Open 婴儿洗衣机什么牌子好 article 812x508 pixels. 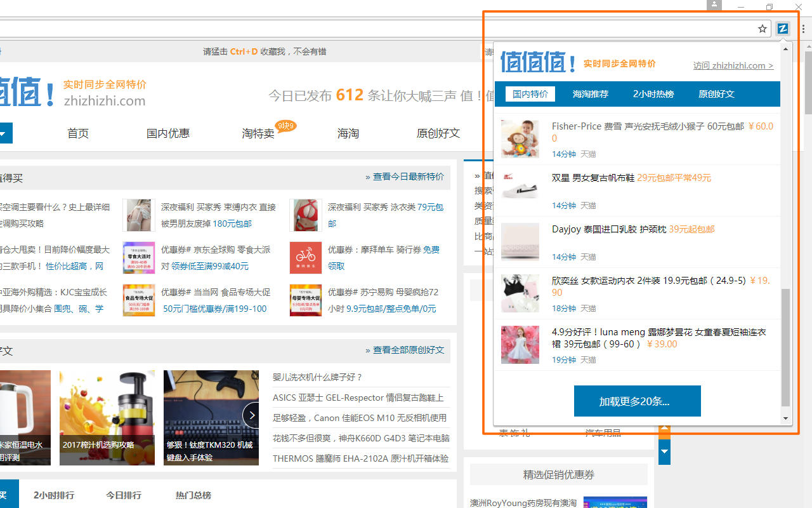click(317, 377)
